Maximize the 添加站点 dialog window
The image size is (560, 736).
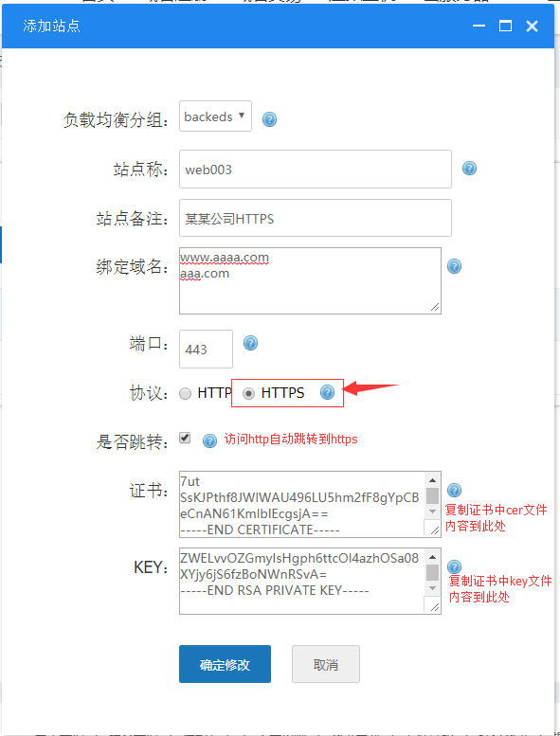(x=505, y=26)
